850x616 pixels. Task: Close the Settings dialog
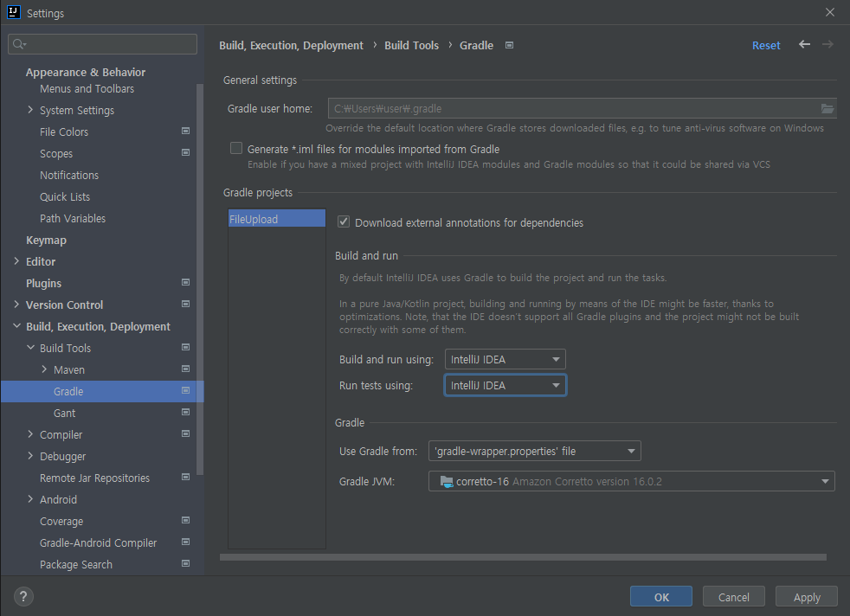pos(830,12)
